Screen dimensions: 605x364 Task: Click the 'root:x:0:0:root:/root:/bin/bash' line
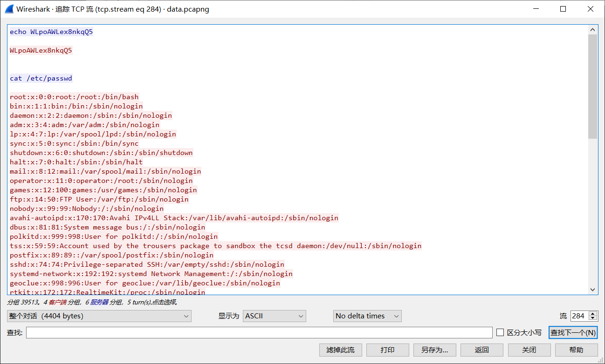coord(74,97)
